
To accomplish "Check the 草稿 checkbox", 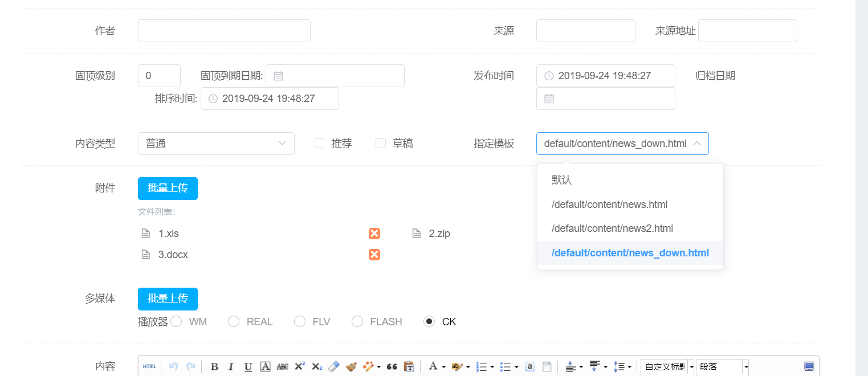I will tap(381, 144).
